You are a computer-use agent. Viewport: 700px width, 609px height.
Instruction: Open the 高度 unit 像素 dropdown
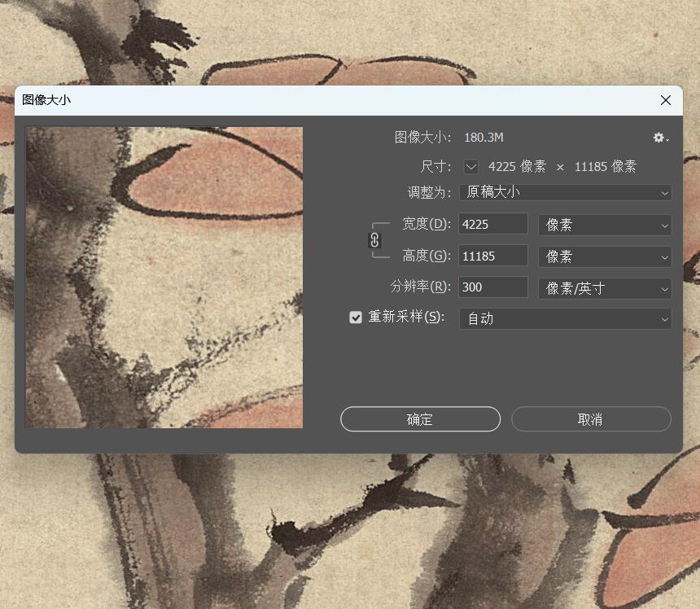click(605, 256)
